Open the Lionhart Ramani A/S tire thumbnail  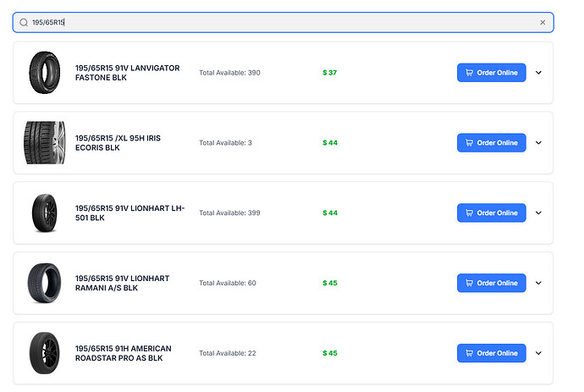tap(45, 283)
